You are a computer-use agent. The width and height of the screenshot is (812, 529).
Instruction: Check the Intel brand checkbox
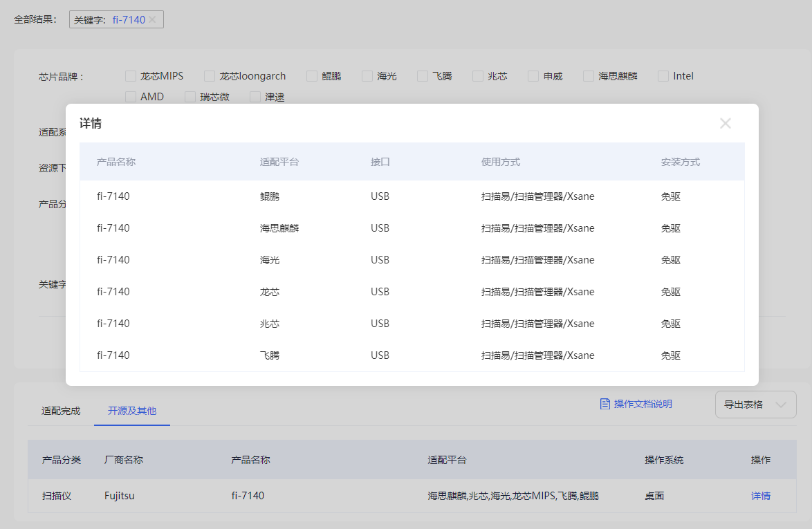click(663, 76)
